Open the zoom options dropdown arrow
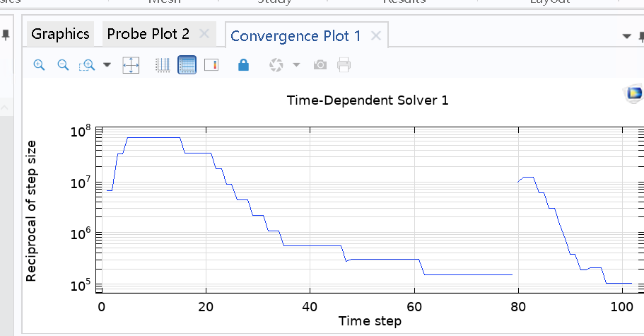Image resolution: width=644 pixels, height=336 pixels. tap(107, 65)
